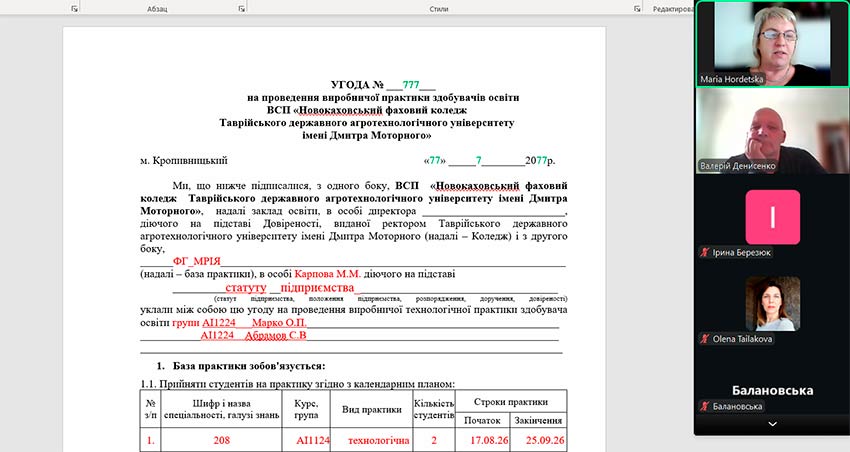Image resolution: width=850 pixels, height=452 pixels.
Task: Click the red name Карпова М.М.
Action: pos(327,274)
